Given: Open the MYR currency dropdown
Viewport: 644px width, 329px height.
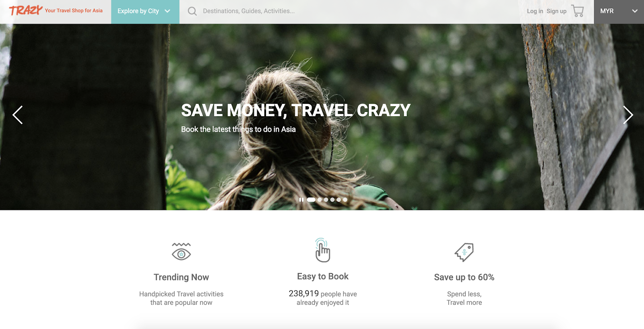Looking at the screenshot, I should 619,12.
